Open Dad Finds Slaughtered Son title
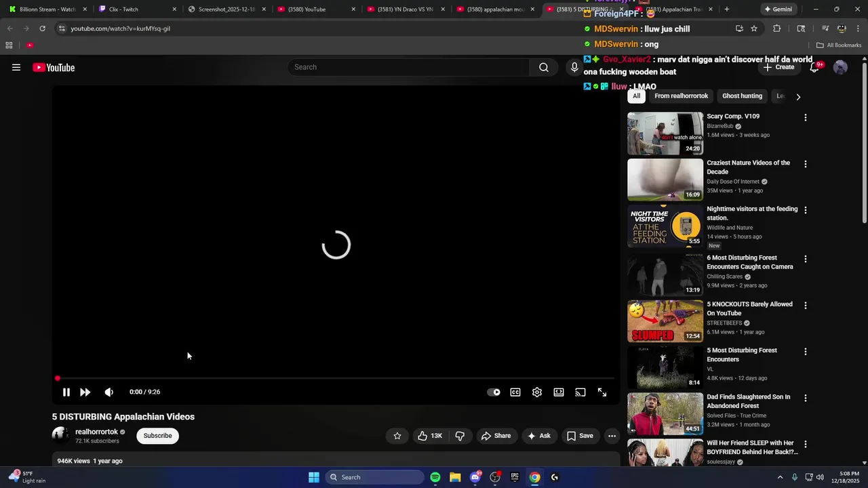The width and height of the screenshot is (868, 488). 749,401
